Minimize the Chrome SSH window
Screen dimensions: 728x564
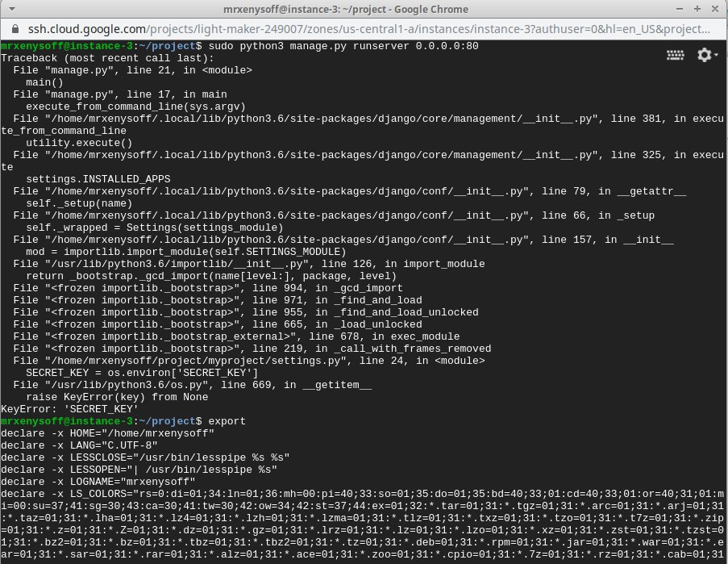pyautogui.click(x=680, y=9)
